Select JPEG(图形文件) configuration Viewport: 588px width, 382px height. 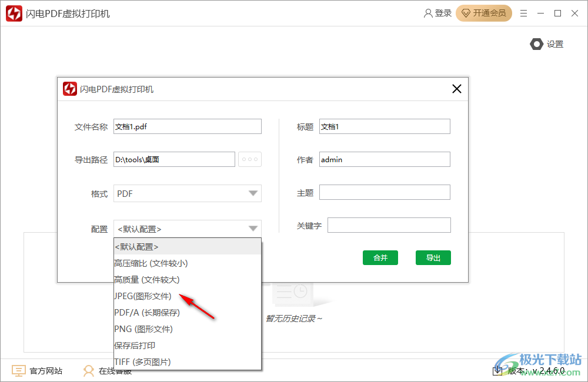point(187,296)
